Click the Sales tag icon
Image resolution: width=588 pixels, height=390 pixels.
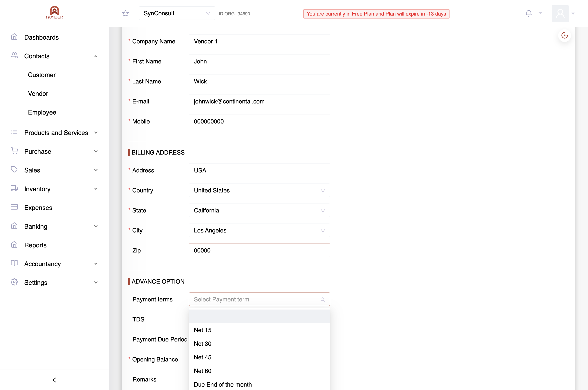click(14, 170)
